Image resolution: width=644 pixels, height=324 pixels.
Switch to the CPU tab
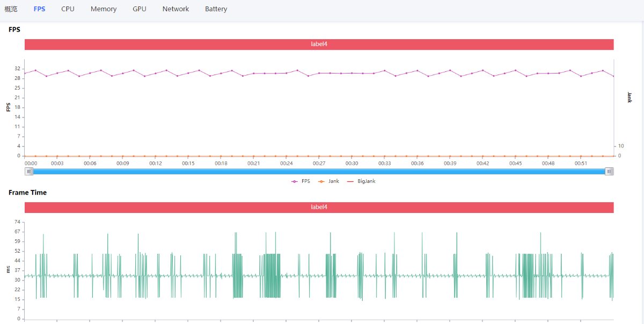pyautogui.click(x=68, y=9)
